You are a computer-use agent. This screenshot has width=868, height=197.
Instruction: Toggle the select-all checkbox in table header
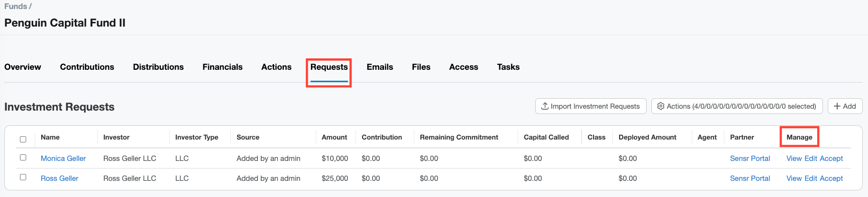coord(23,139)
